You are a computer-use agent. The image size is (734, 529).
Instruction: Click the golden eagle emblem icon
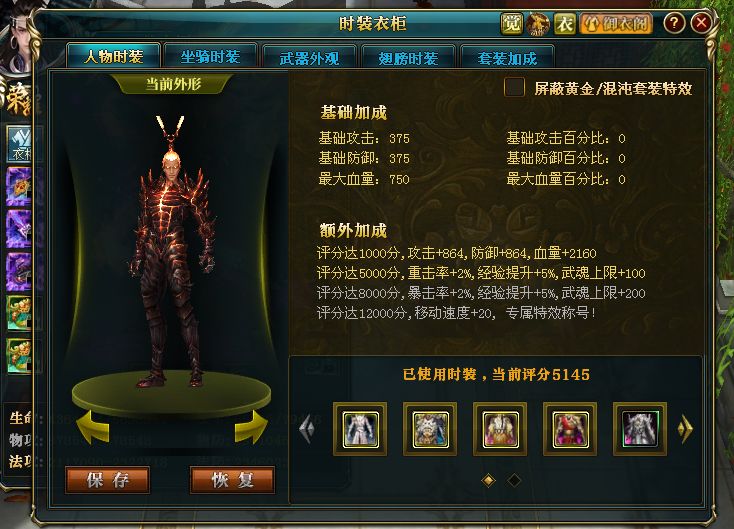[x=538, y=23]
